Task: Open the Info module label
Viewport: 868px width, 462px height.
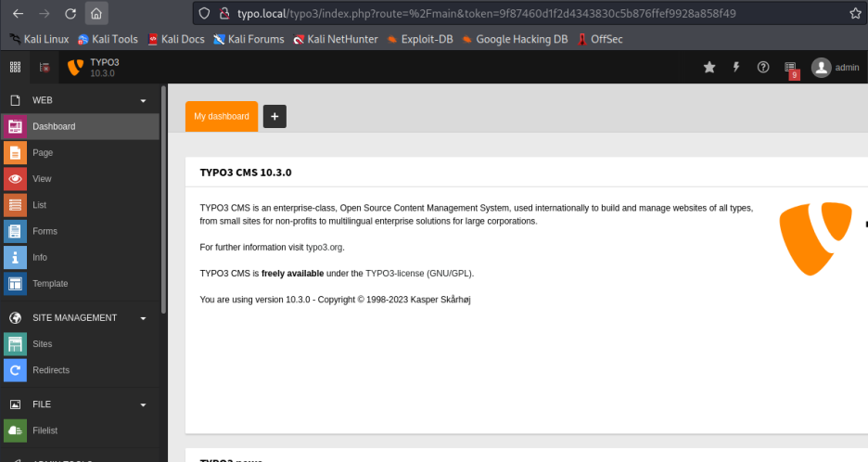Action: (x=39, y=257)
